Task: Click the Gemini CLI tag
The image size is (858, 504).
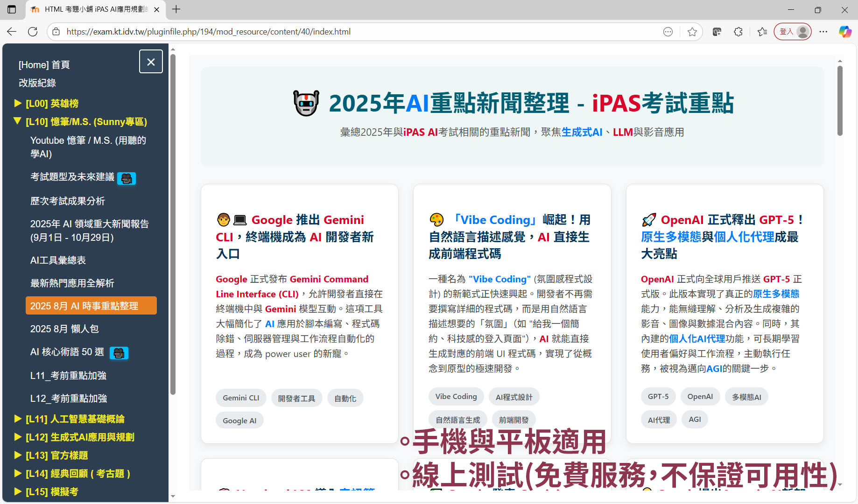Action: point(240,398)
